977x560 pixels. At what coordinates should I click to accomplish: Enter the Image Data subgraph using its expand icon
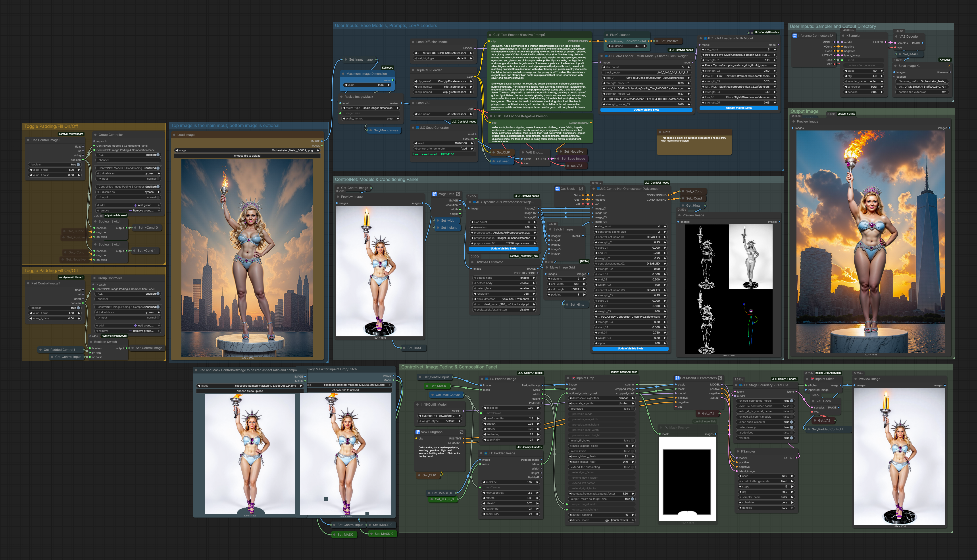[458, 194]
